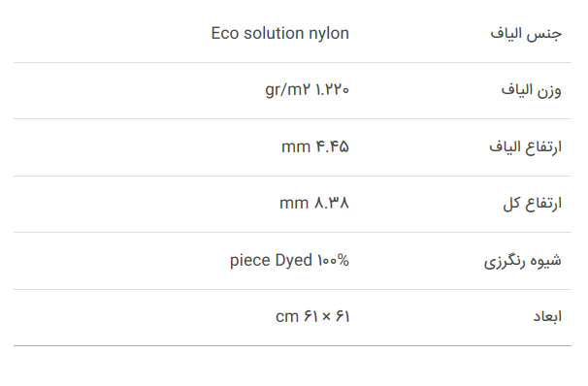Click the word "Eco" in fiber material
The width and height of the screenshot is (588, 386).
coord(225,33)
